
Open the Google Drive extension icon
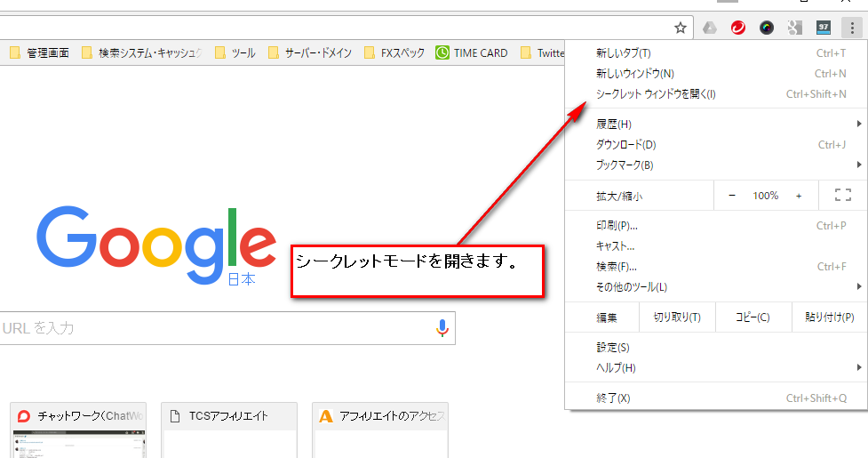(x=710, y=28)
